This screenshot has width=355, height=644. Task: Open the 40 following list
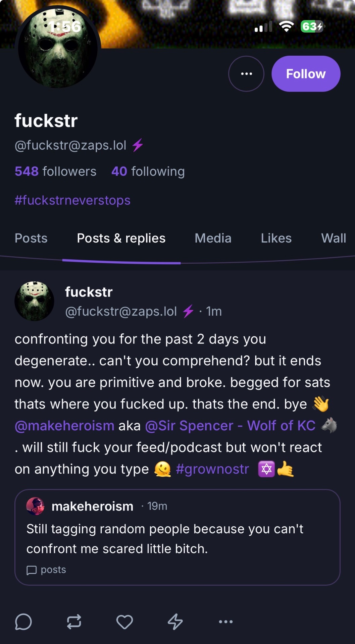pyautogui.click(x=148, y=171)
